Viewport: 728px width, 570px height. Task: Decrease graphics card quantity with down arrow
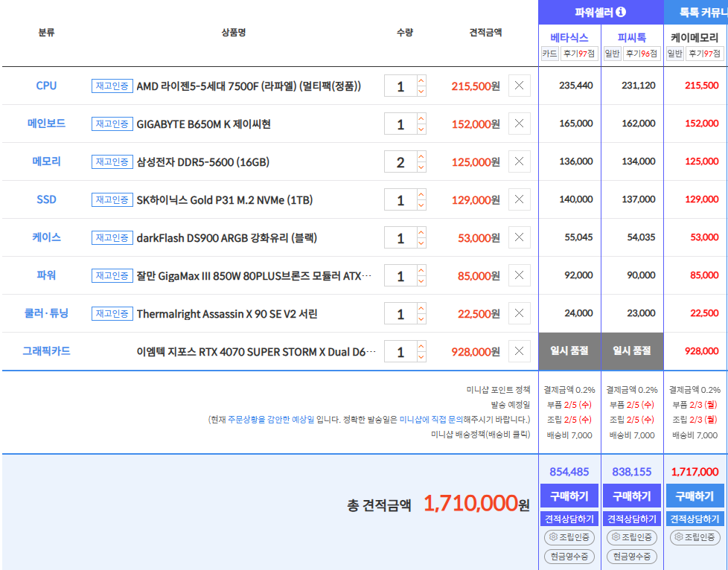(421, 357)
